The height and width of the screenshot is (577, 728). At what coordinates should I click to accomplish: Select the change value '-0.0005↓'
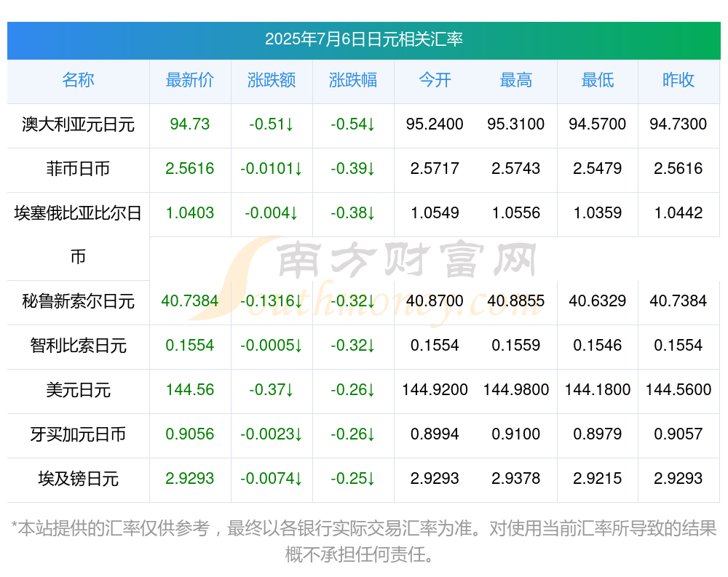coord(272,346)
